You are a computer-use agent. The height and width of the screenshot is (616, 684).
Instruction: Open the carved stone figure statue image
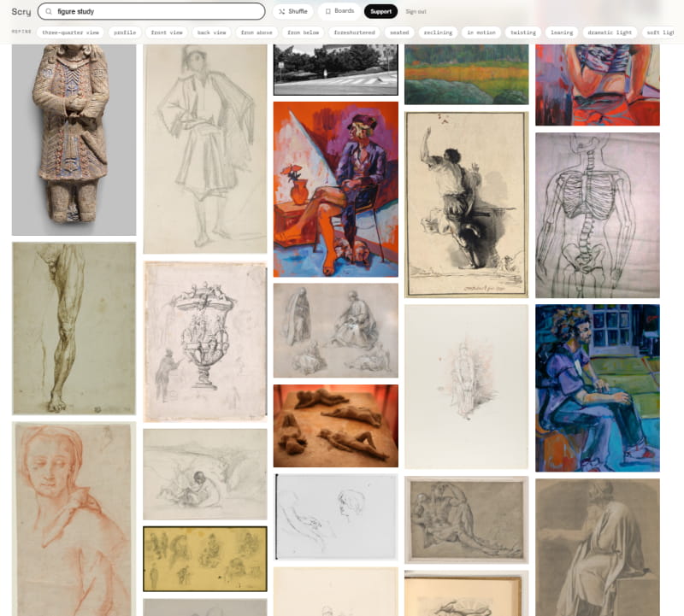pos(74,139)
